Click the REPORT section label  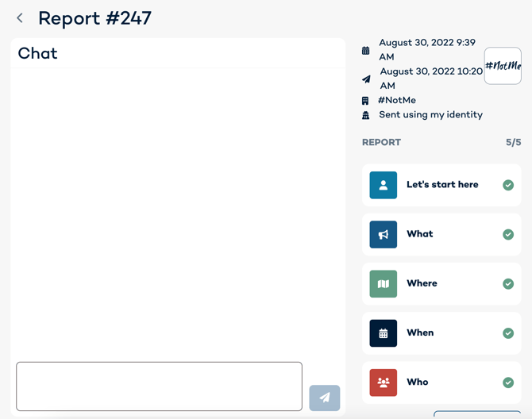click(x=381, y=142)
